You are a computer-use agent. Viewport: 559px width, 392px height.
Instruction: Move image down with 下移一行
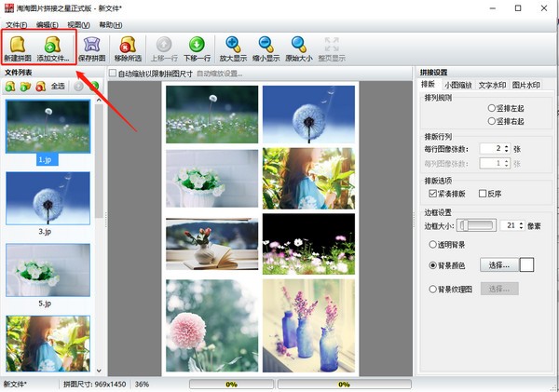[197, 48]
